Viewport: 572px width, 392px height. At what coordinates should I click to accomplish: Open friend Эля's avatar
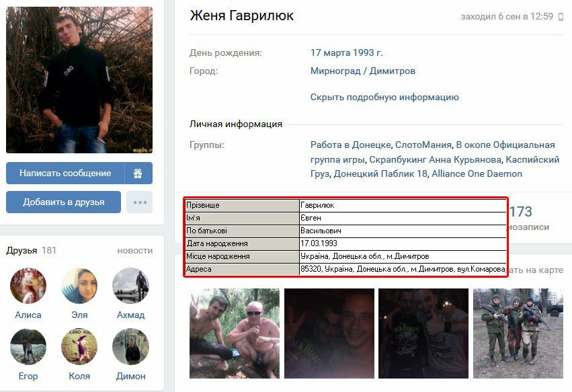coord(79,286)
